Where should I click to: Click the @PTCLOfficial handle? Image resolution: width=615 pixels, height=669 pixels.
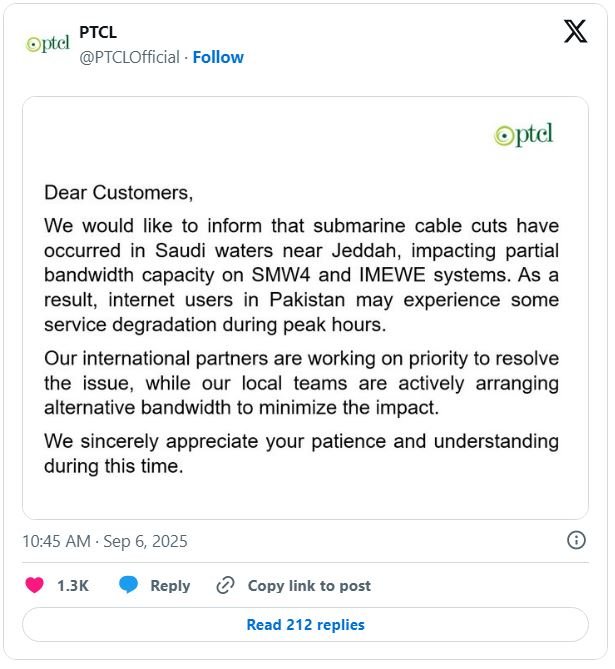coord(130,57)
